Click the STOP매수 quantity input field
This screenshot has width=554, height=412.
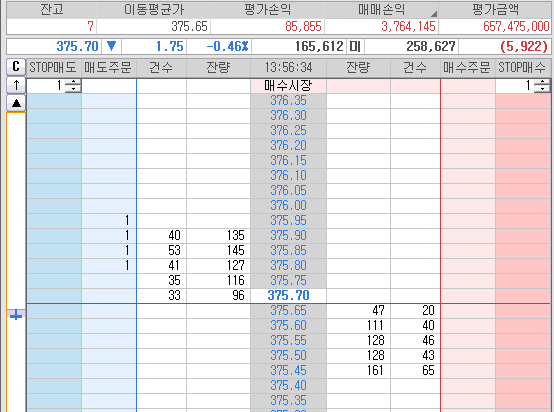[515, 86]
